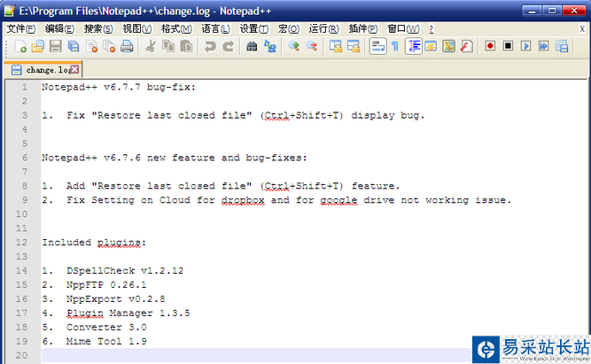Click the line "Plugin Manager 1.3.5"
This screenshot has width=591, height=364.
coord(128,314)
